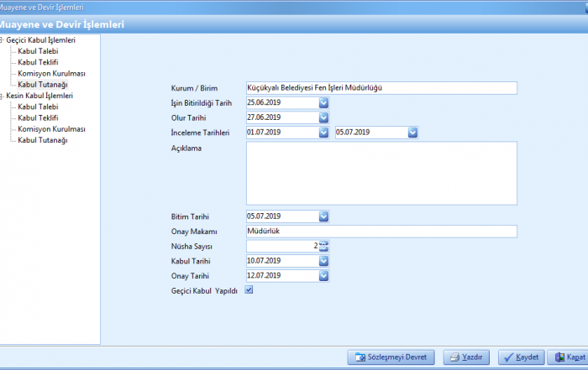Click inside the Açıklama text area
The image size is (588, 370).
click(381, 173)
